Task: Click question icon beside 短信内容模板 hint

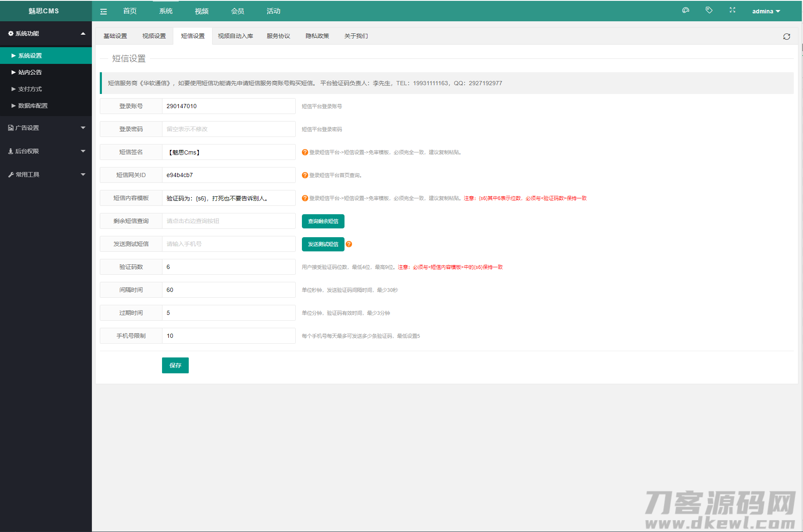Action: [x=305, y=198]
